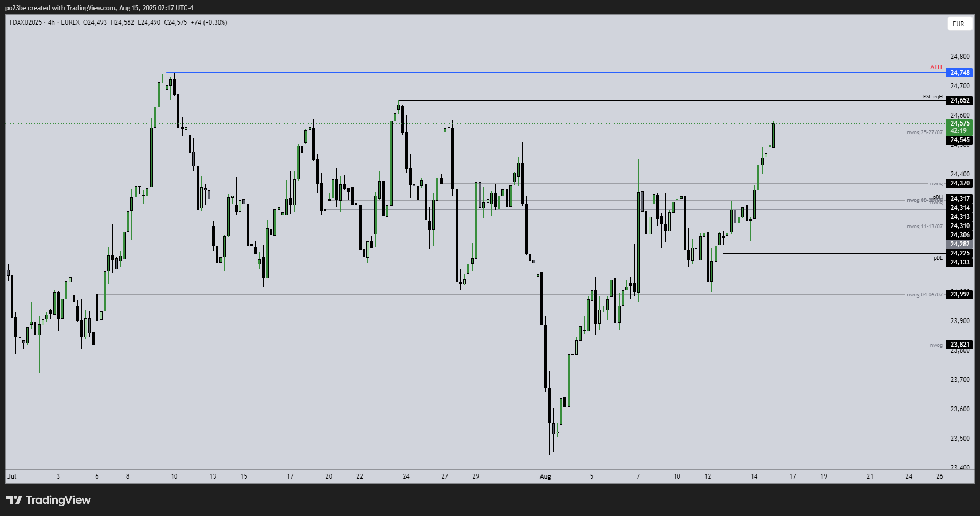The width and height of the screenshot is (980, 516).
Task: Select the 24,370 price tag
Action: click(x=960, y=183)
